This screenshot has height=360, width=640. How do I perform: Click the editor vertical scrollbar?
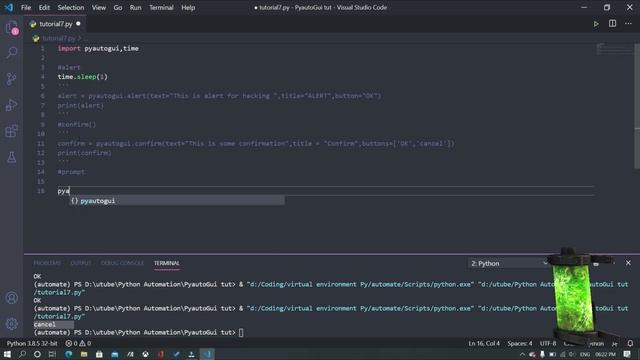click(x=637, y=106)
